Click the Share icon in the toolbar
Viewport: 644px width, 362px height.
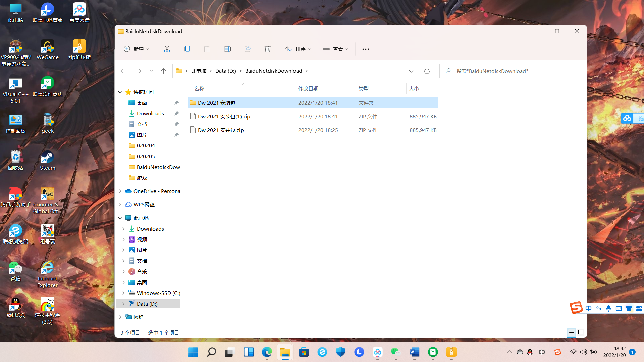[247, 49]
